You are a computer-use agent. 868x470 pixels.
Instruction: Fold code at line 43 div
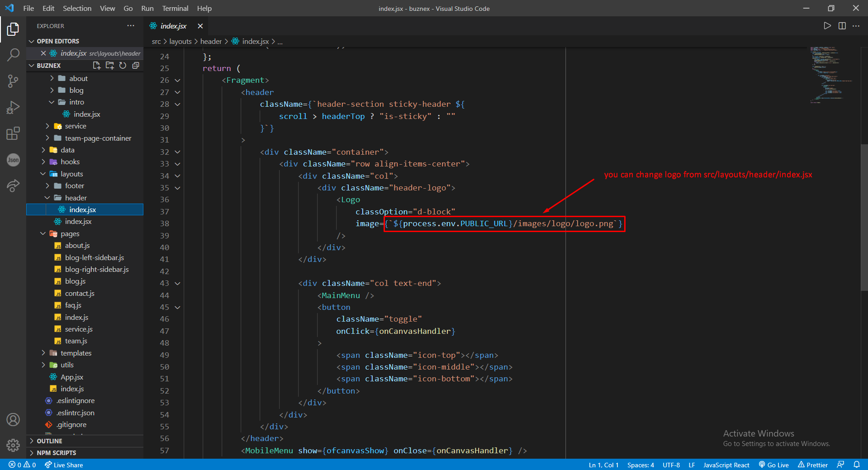177,284
